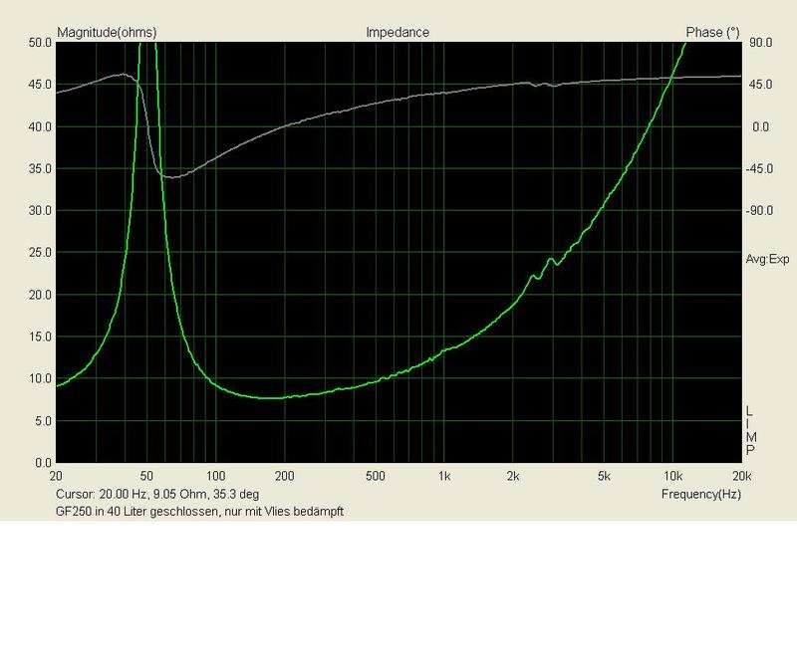Image resolution: width=797 pixels, height=672 pixels.
Task: Click the -45.0 phase axis value
Action: (759, 168)
